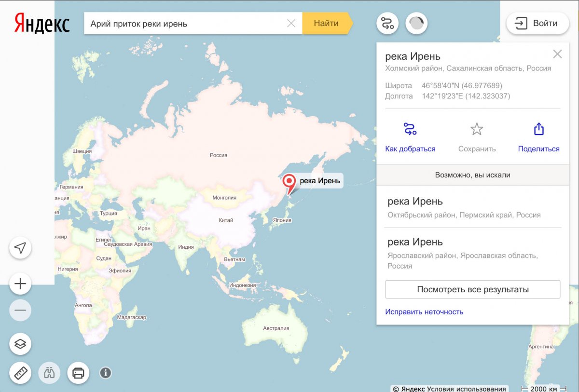Open the Исправить неточность link
The image size is (579, 392).
point(424,311)
